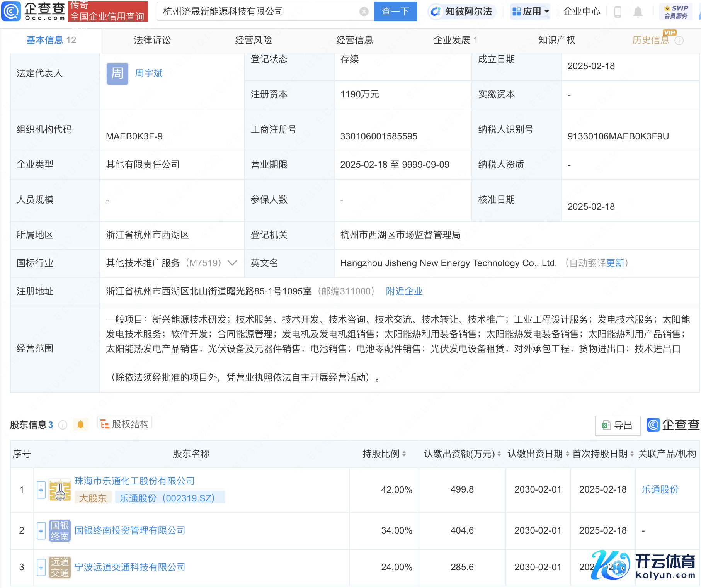Image resolution: width=701 pixels, height=588 pixels.
Task: Expand 国标行业 dropdown chevron
Action: tap(232, 263)
